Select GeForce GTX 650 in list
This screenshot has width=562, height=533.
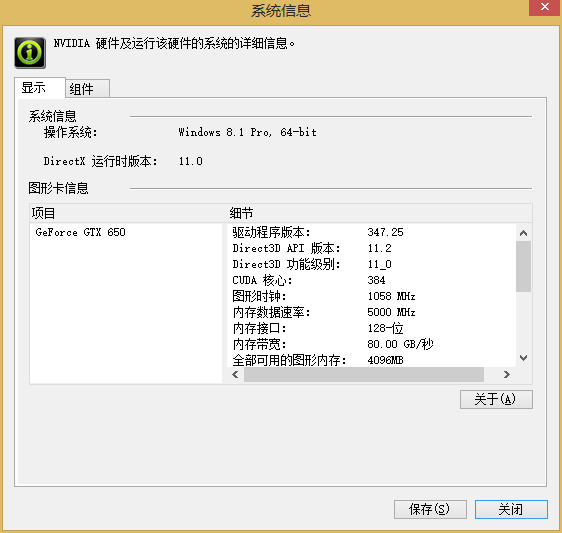(81, 232)
